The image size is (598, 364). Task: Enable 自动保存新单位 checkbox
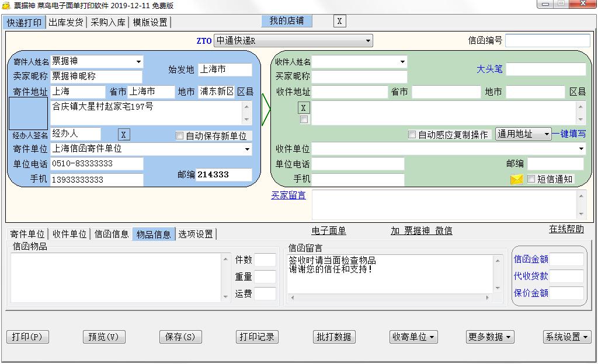pos(180,136)
